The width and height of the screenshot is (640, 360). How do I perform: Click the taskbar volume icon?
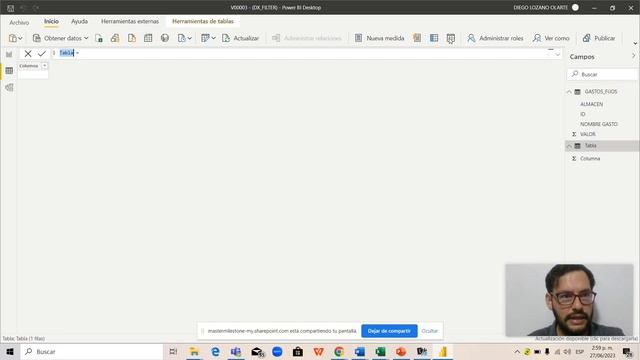(x=567, y=351)
